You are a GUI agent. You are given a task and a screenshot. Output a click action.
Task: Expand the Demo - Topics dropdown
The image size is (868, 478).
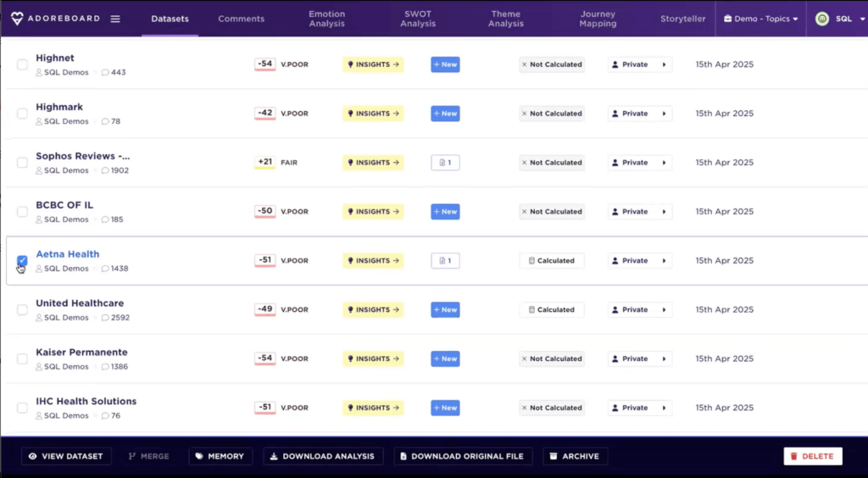760,19
